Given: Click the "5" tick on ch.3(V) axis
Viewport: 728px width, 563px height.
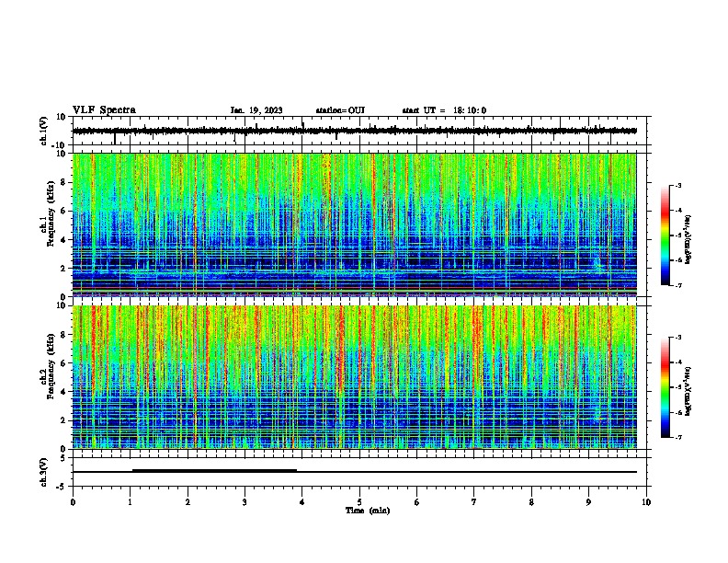Looking at the screenshot, I should 63,458.
